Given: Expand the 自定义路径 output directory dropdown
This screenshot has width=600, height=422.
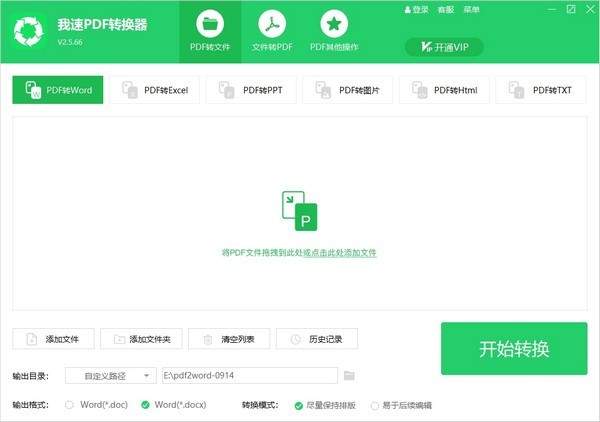Looking at the screenshot, I should [x=111, y=376].
